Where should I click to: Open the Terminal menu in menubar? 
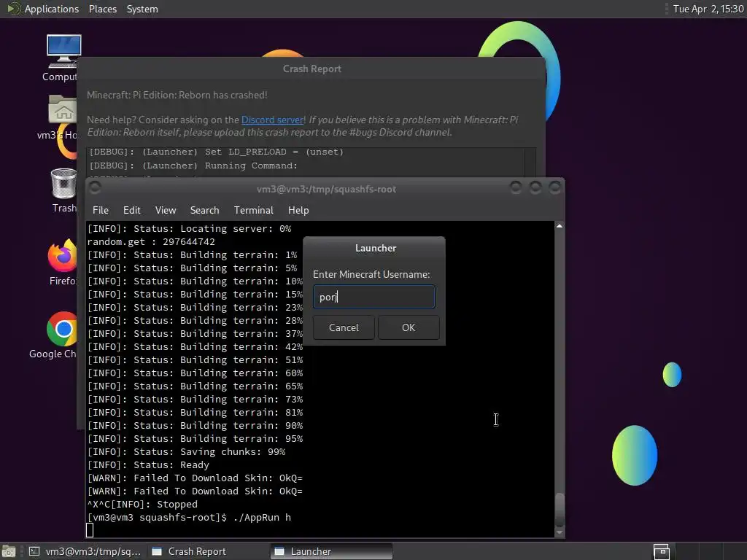(x=253, y=210)
